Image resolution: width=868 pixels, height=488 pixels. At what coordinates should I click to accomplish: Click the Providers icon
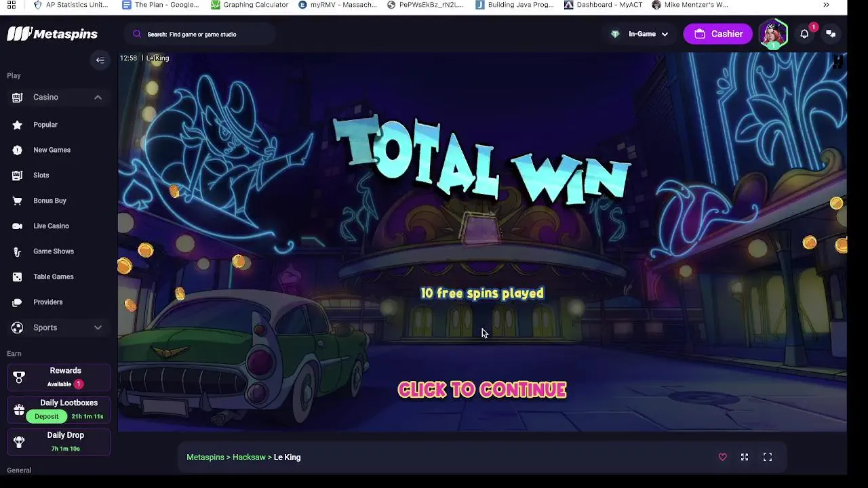point(18,302)
